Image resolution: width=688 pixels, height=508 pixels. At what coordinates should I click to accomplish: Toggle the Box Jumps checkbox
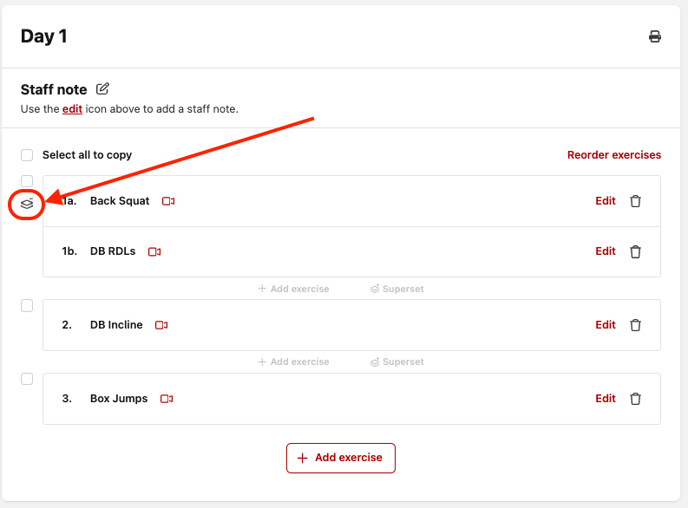pos(27,379)
